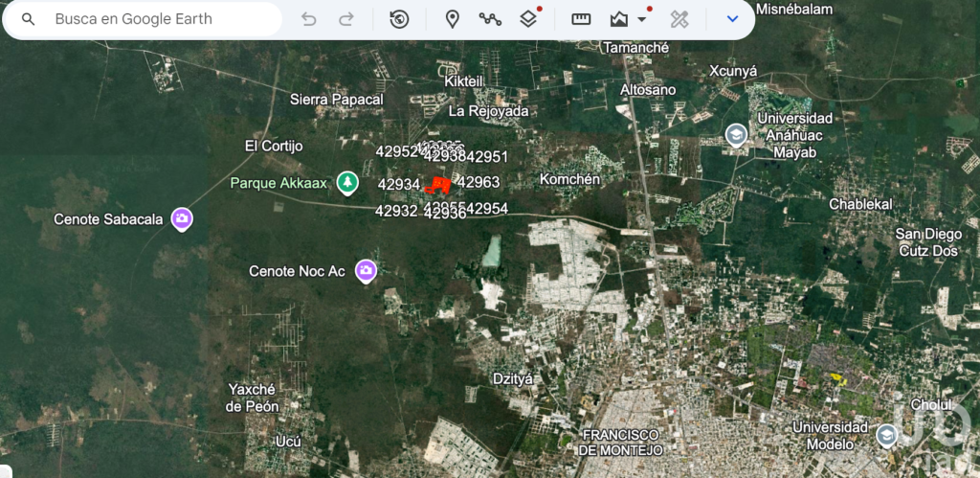Open Cenote Noc Ac photo marker

pyautogui.click(x=366, y=271)
